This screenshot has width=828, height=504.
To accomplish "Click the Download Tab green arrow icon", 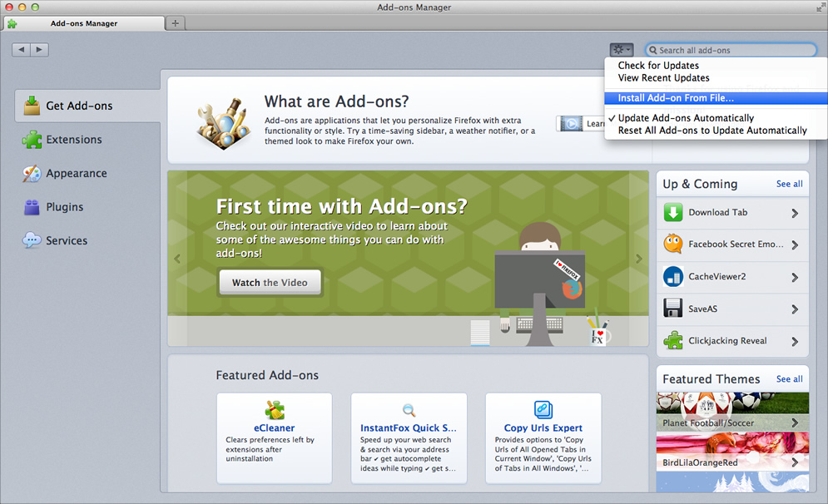I will point(673,213).
